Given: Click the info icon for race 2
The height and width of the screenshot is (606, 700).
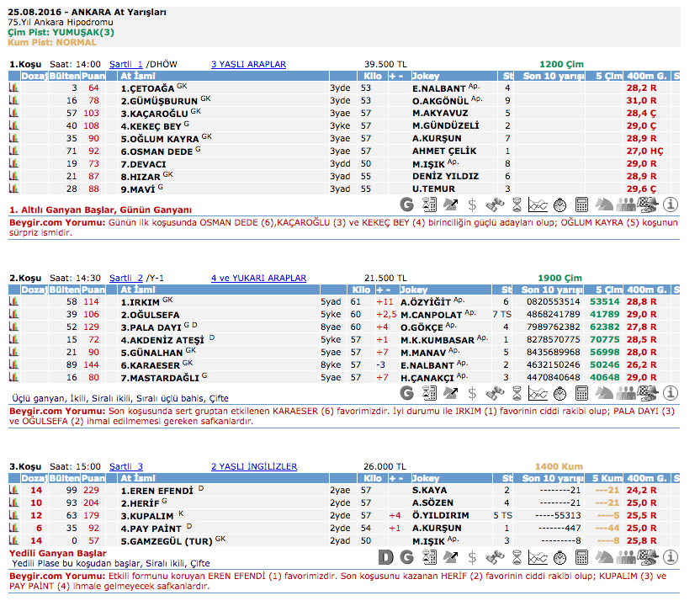Looking at the screenshot, I should point(671,393).
